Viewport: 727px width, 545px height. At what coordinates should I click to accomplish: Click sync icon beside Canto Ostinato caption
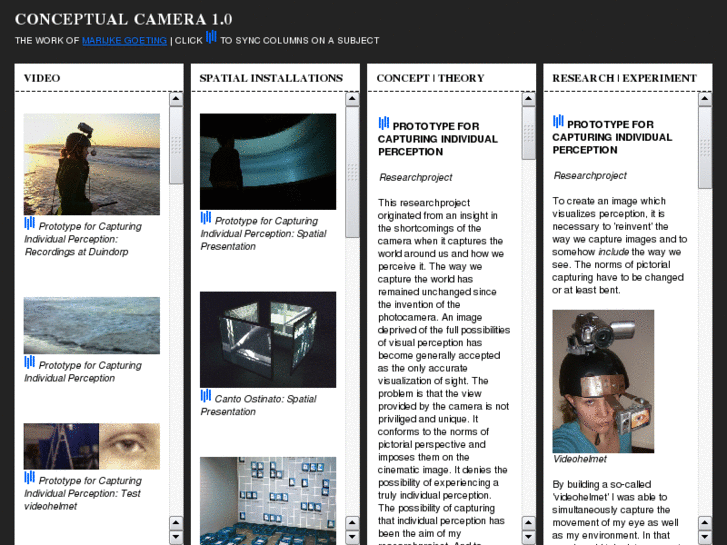(206, 396)
